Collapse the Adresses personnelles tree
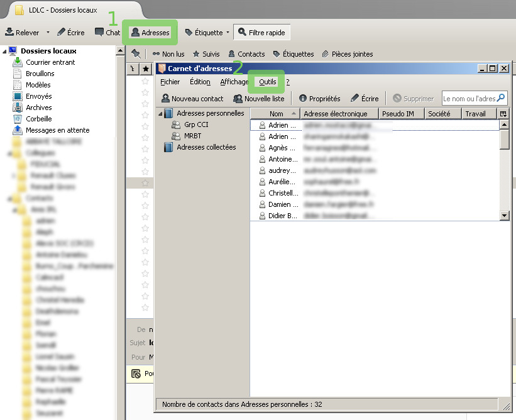 tap(160, 114)
